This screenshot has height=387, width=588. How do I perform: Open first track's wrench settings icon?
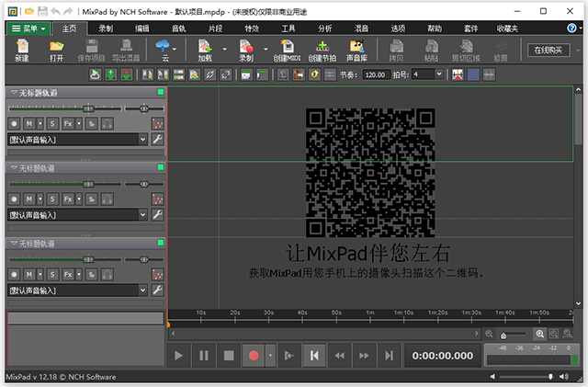pyautogui.click(x=157, y=139)
